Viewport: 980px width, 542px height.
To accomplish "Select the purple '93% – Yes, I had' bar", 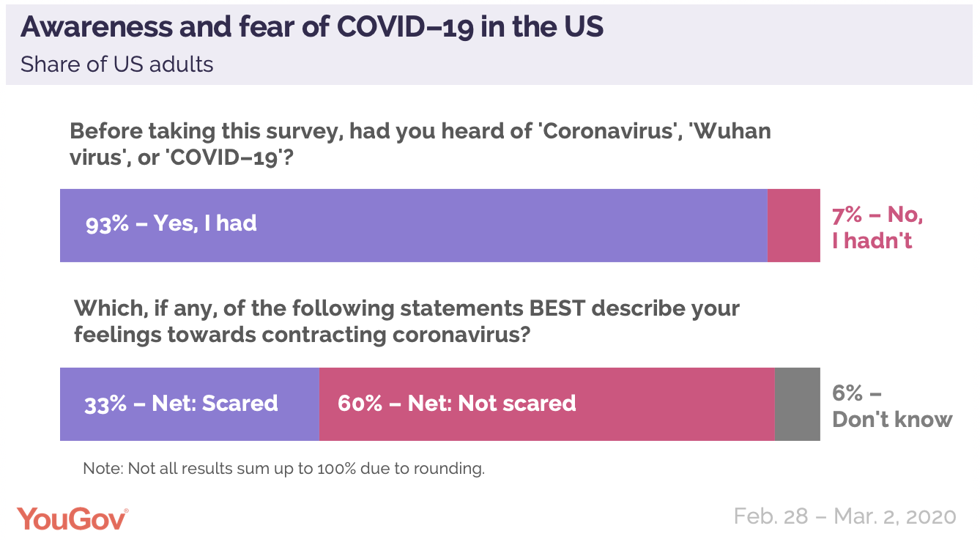I will 413,225.
